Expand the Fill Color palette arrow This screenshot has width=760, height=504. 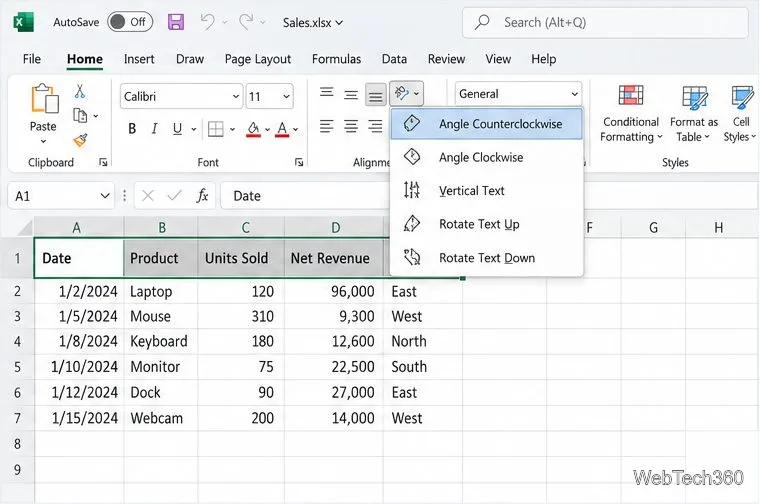pyautogui.click(x=268, y=130)
